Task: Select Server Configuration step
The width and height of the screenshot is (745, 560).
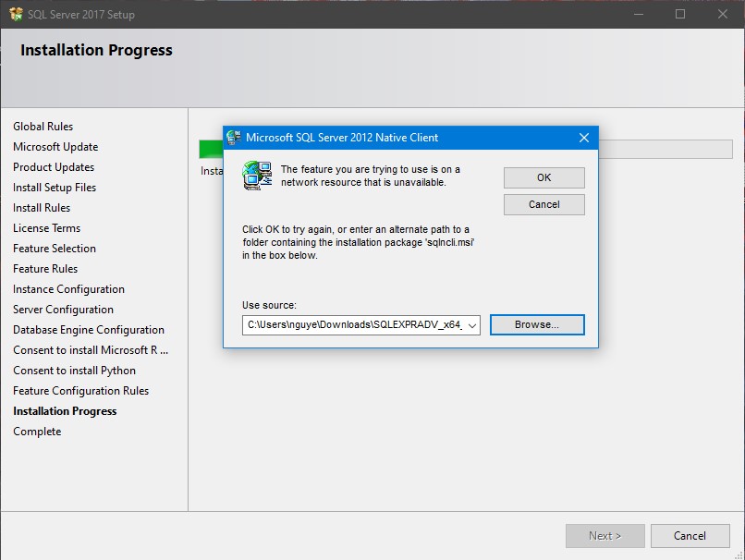Action: (x=63, y=310)
